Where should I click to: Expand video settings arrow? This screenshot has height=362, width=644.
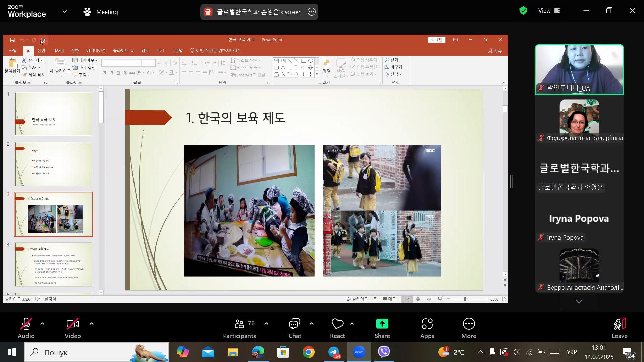click(x=92, y=324)
